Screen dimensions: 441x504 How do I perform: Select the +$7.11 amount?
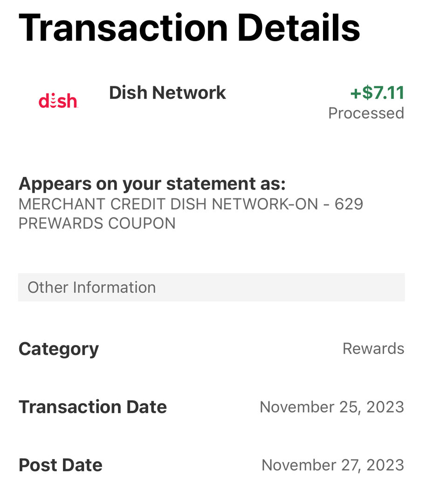pyautogui.click(x=377, y=93)
